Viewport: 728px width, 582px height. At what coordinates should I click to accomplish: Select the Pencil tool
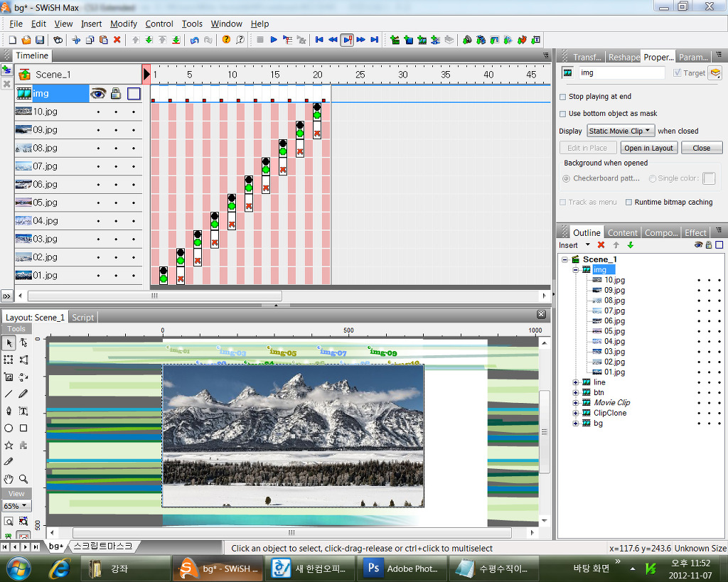coord(23,394)
